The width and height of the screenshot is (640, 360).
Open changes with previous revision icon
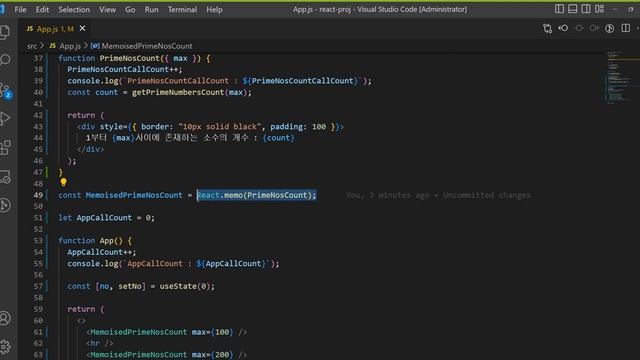pos(563,28)
